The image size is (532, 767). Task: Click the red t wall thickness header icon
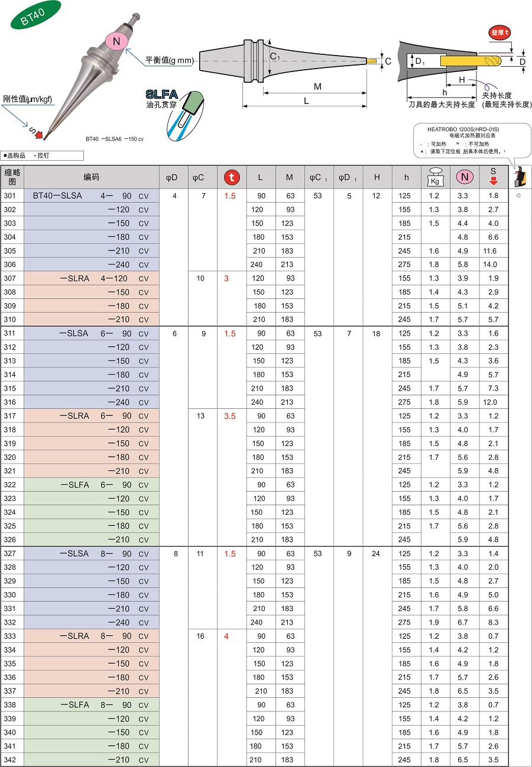232,177
